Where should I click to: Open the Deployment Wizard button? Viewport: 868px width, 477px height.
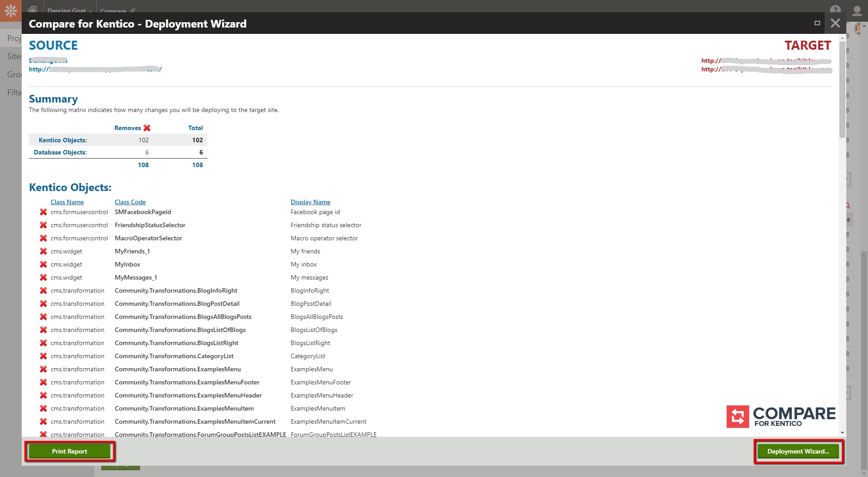(x=798, y=451)
